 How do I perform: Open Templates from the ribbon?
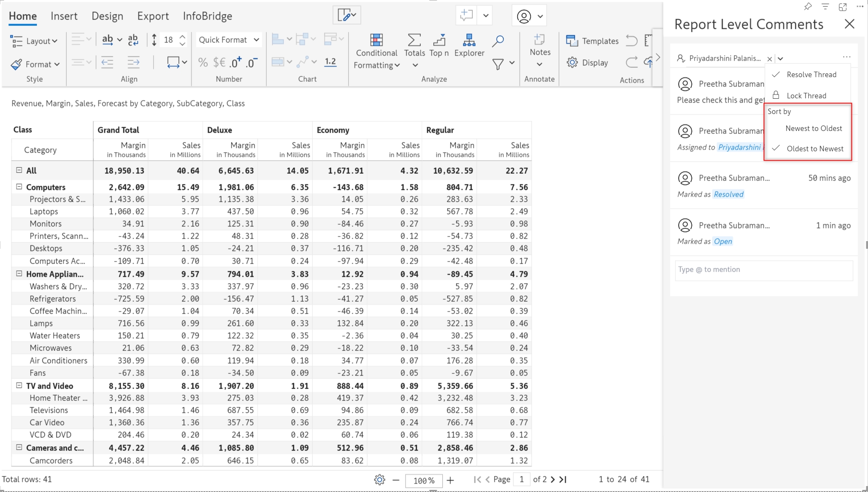[592, 41]
